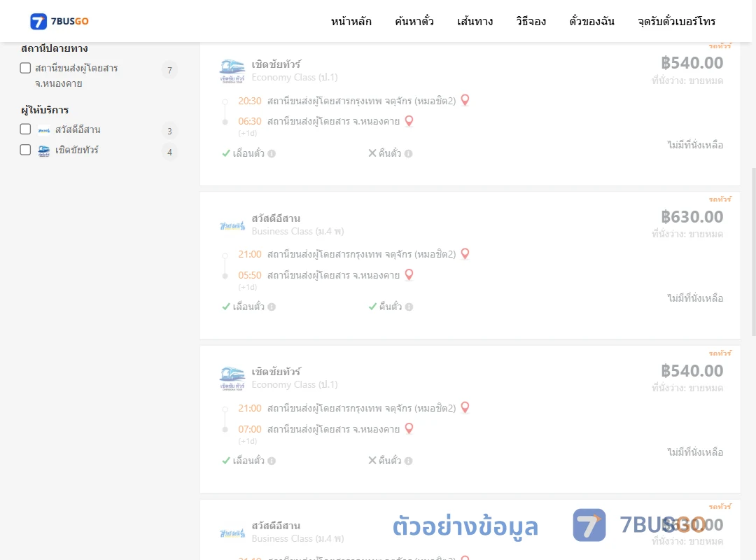The height and width of the screenshot is (560, 756).
Task: Click the 05:50 arrival time
Action: pos(250,275)
